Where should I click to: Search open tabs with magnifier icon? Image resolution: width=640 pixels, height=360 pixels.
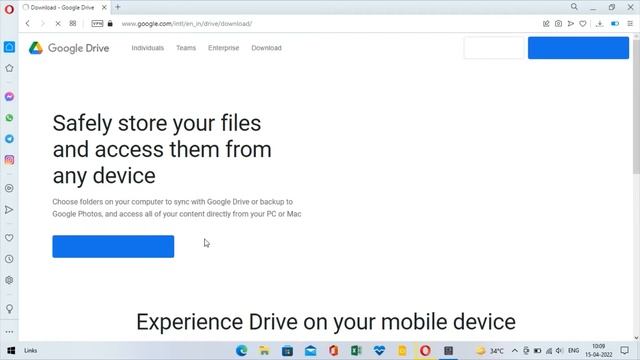tap(574, 7)
